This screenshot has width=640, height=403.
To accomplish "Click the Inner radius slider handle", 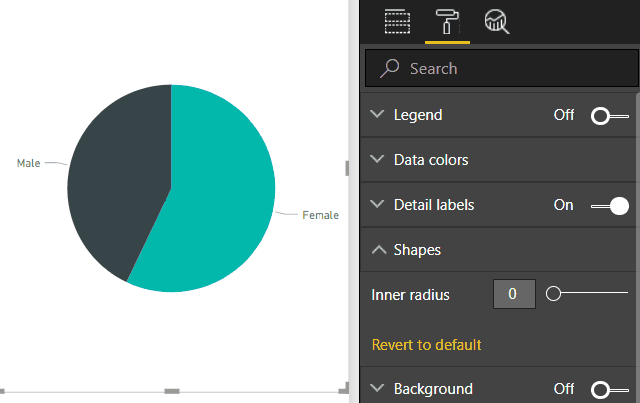I will (553, 293).
